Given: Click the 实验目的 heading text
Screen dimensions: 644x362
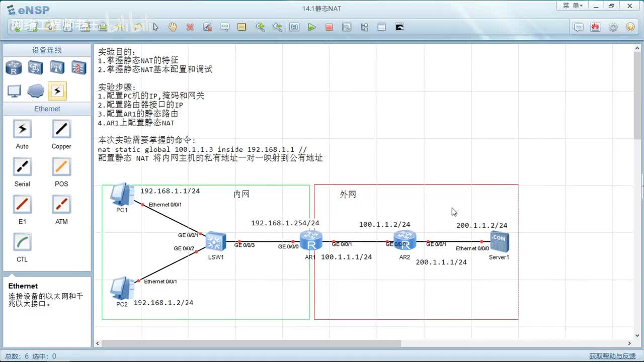Looking at the screenshot, I should [117, 51].
